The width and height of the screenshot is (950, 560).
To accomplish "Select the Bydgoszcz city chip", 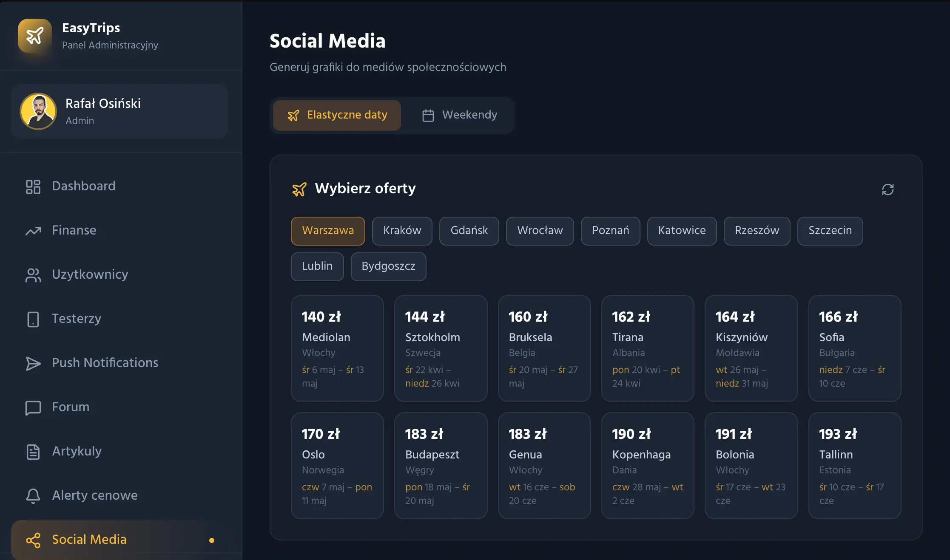I will click(388, 266).
